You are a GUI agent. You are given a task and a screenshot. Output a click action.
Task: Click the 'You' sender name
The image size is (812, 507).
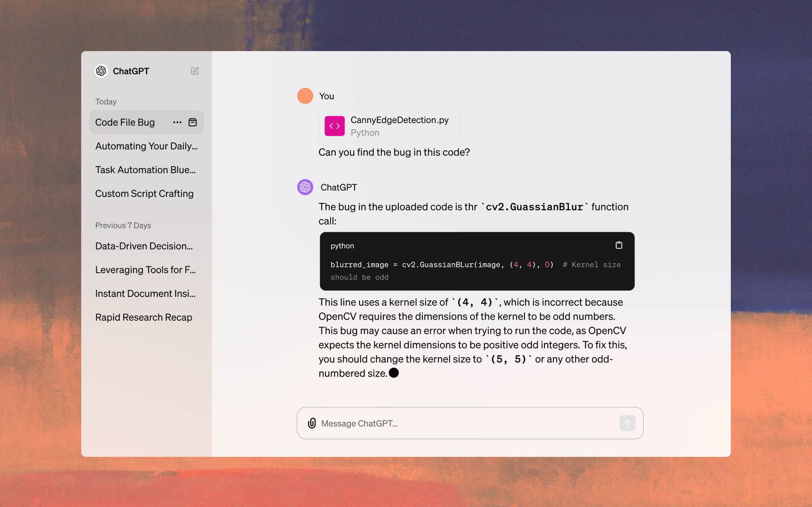pyautogui.click(x=326, y=96)
